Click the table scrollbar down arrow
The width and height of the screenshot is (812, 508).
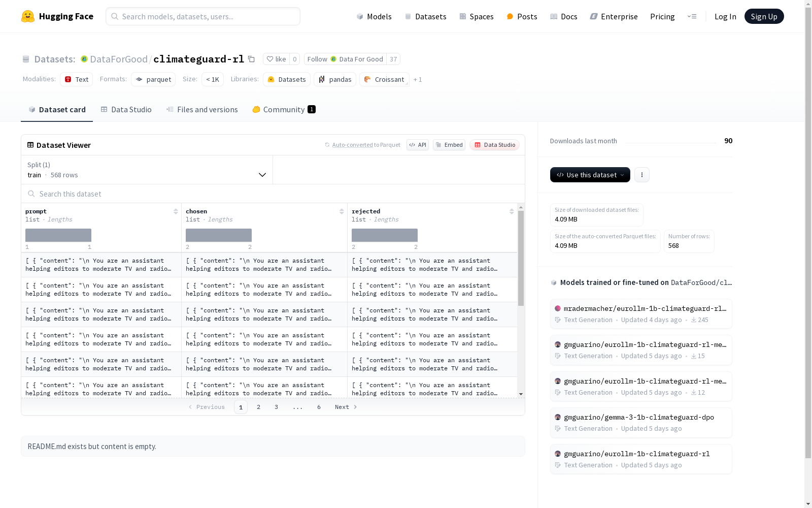coord(521,394)
